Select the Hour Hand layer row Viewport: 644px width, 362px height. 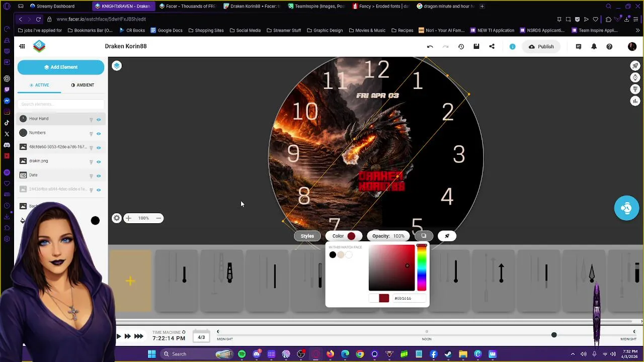[x=61, y=119]
